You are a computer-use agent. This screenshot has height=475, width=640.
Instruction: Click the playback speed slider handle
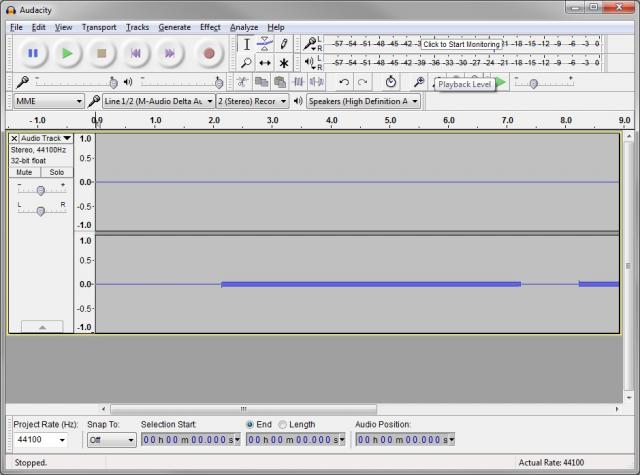click(533, 84)
